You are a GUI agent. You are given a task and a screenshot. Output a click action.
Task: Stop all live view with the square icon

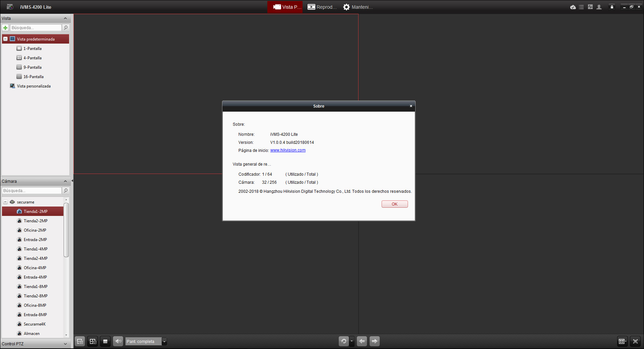[105, 341]
